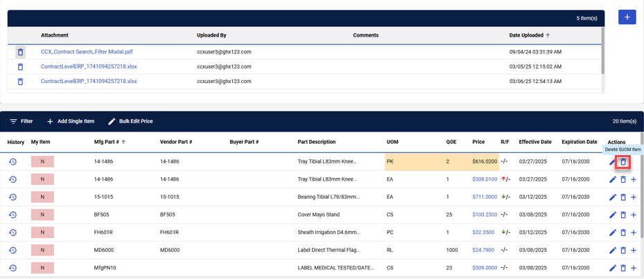Sort attachments by Date Uploaded
Image resolution: width=644 pixels, height=279 pixels.
(529, 35)
